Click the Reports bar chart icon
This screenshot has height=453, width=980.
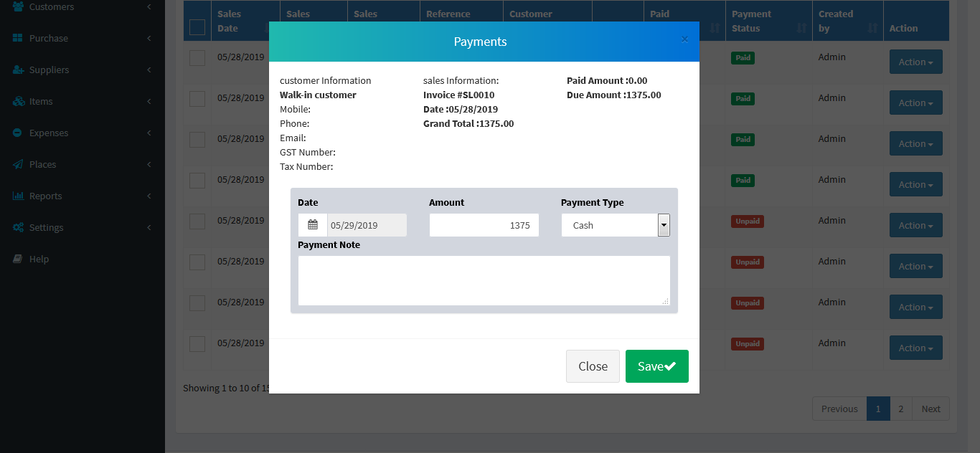[x=18, y=196]
